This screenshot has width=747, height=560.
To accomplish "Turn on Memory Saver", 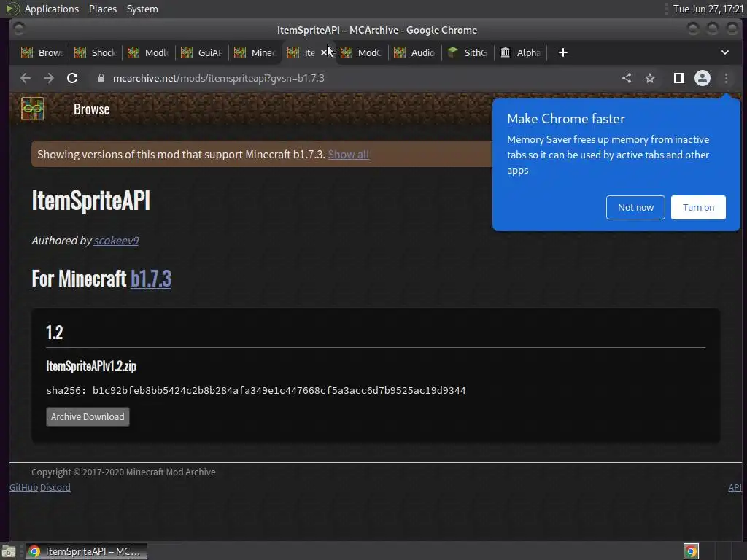I will point(698,207).
